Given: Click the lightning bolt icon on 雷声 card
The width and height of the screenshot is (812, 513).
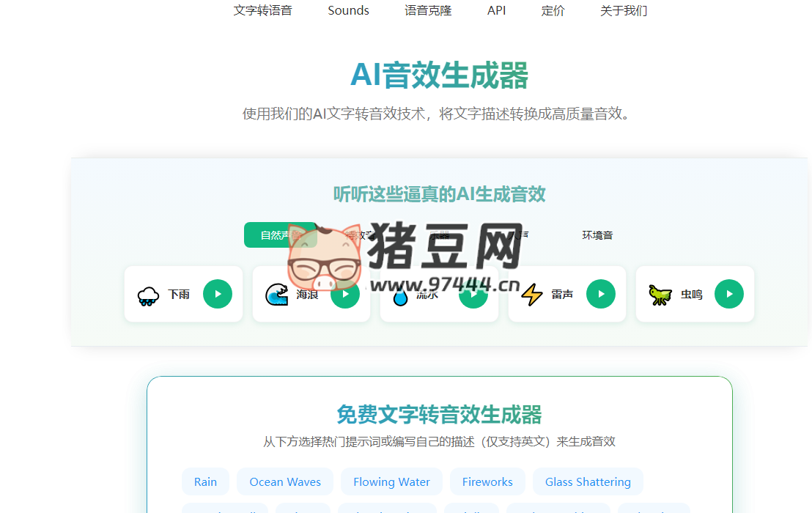Looking at the screenshot, I should (532, 293).
